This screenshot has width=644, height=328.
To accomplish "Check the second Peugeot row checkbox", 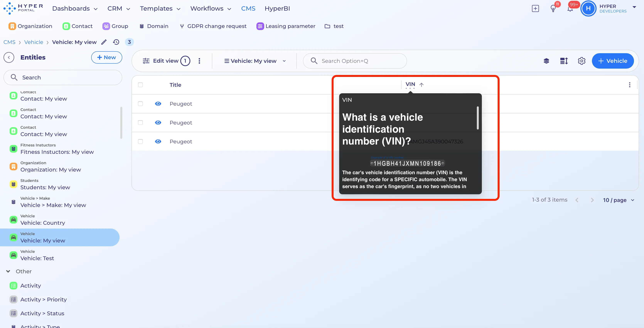I will (x=140, y=123).
